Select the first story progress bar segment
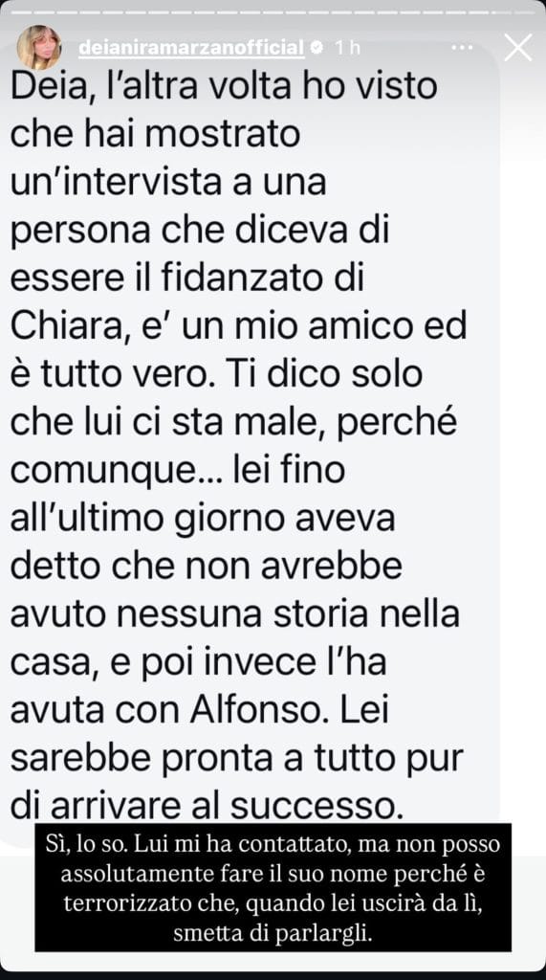The width and height of the screenshot is (546, 980). tap(19, 11)
